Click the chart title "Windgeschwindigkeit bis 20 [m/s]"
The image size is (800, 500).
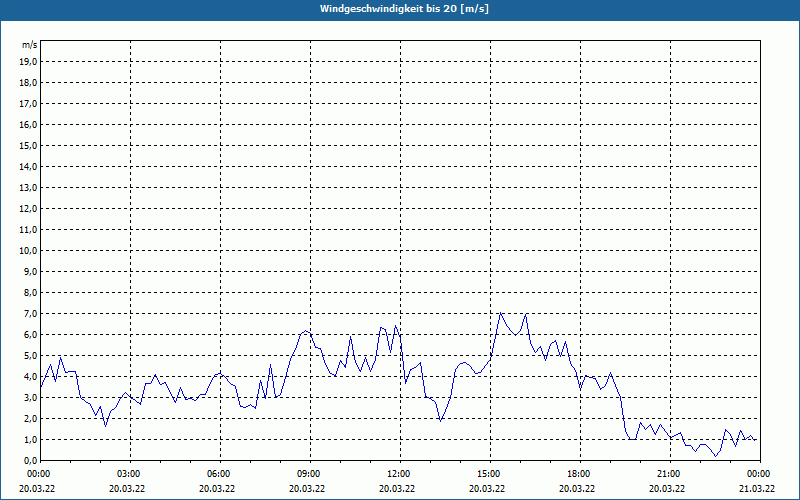pos(404,9)
